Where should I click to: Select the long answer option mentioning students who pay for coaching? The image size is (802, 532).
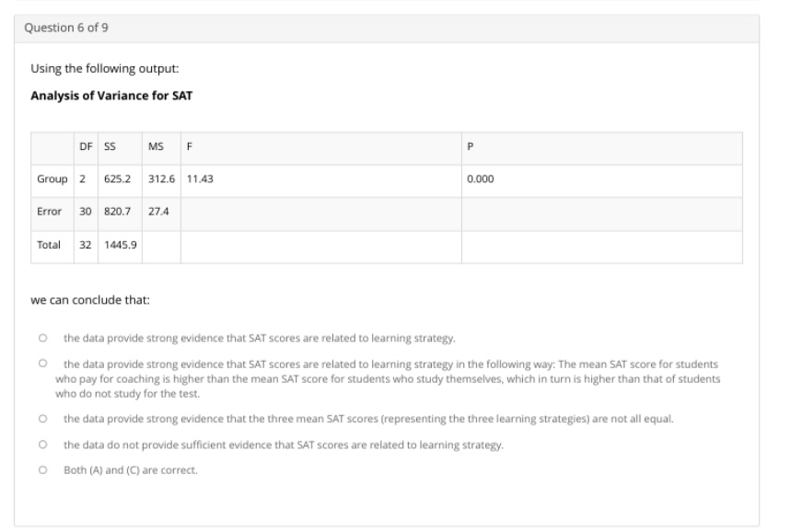pos(41,362)
